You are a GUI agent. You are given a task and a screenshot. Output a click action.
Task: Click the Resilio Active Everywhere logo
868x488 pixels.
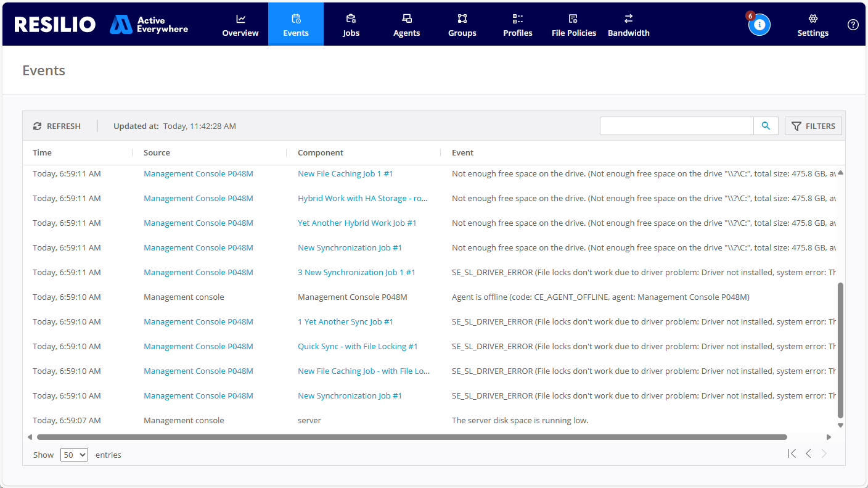coord(101,25)
